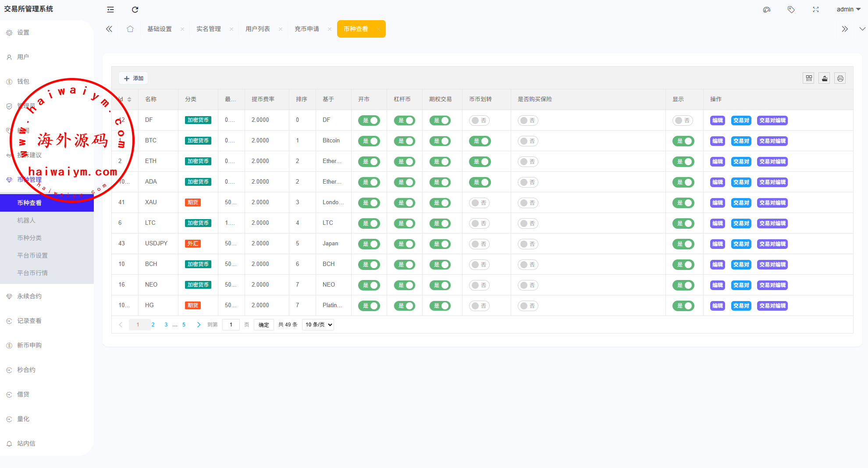Toggle 币币划转 switch for BTC row
The image size is (868, 468).
480,141
